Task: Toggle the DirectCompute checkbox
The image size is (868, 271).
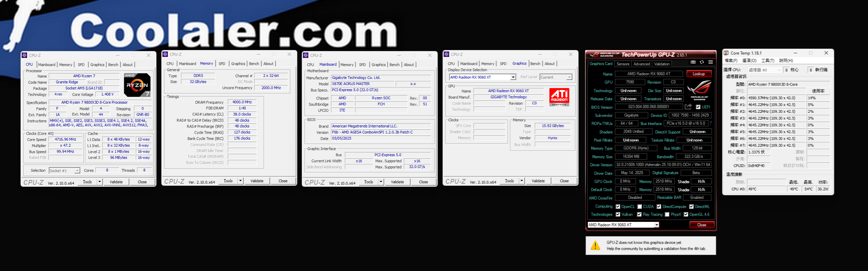Action: point(659,207)
